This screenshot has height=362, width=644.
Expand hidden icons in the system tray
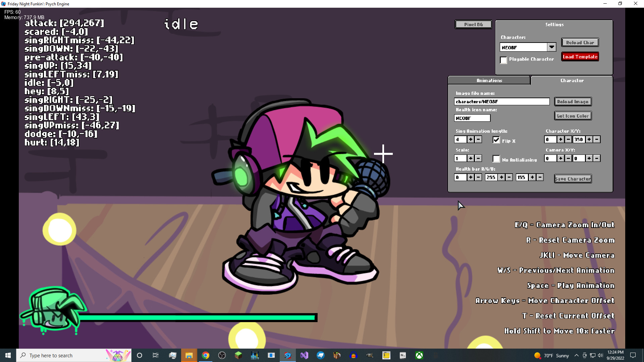click(576, 355)
